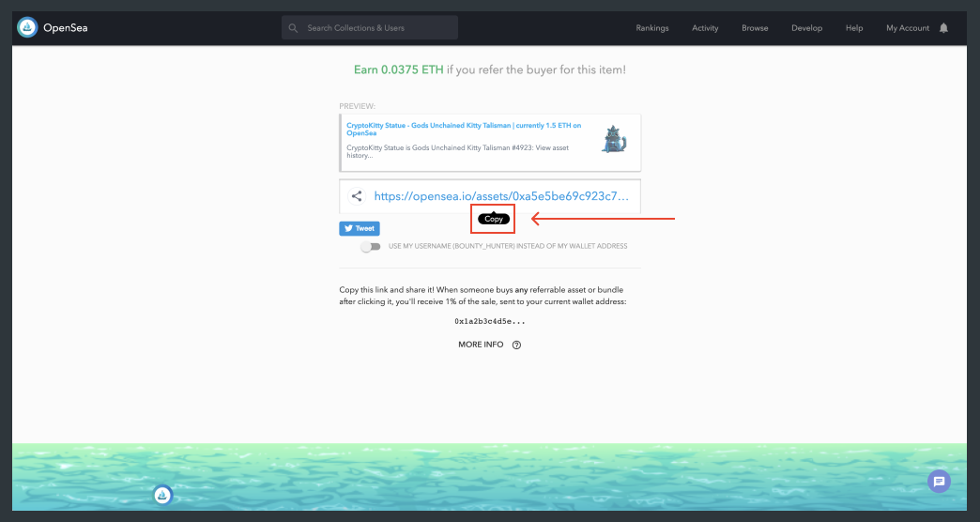This screenshot has height=522, width=980.
Task: Open the Browse menu item
Action: 755,28
